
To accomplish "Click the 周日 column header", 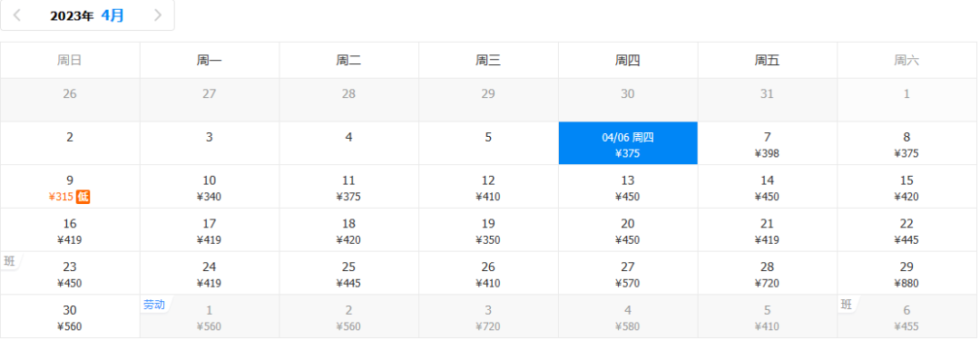I will point(70,61).
